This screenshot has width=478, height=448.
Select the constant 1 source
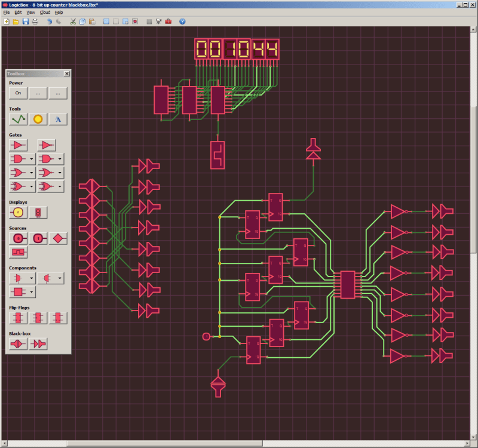pos(38,238)
